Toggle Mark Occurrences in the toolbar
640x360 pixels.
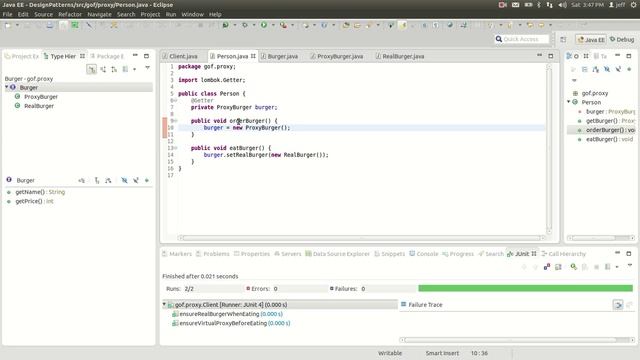pyautogui.click(x=402, y=25)
